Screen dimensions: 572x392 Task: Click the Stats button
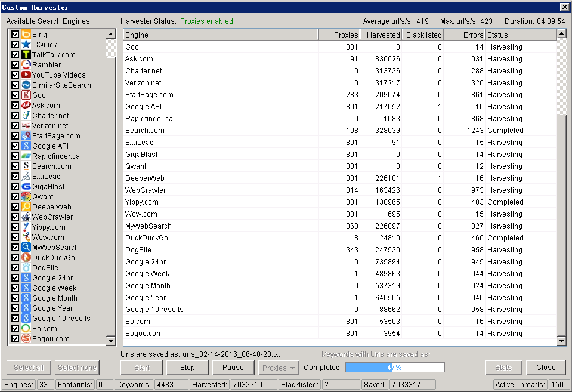pos(503,368)
